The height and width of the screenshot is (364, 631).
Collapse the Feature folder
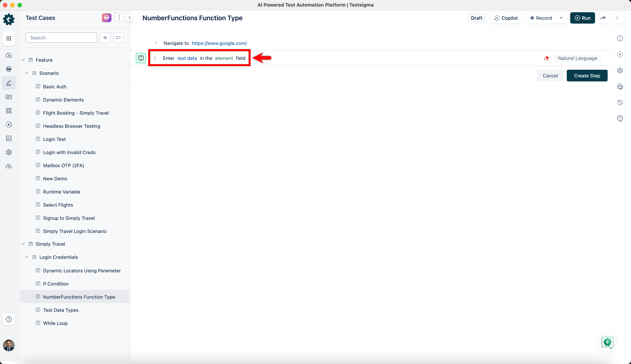tap(23, 60)
